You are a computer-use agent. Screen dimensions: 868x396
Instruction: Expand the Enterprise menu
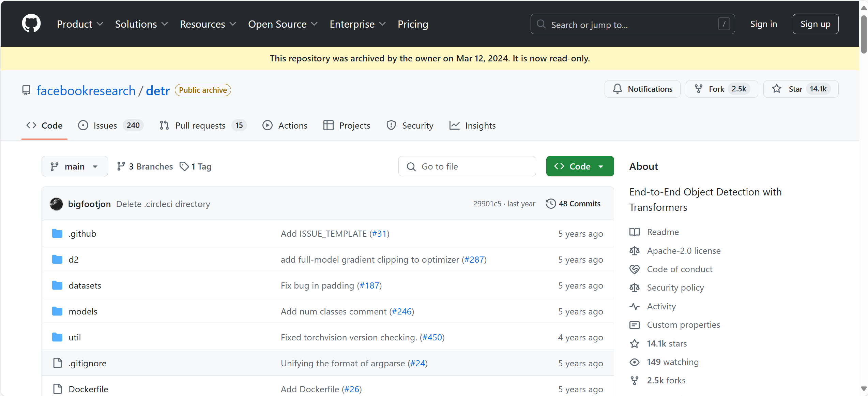click(358, 24)
